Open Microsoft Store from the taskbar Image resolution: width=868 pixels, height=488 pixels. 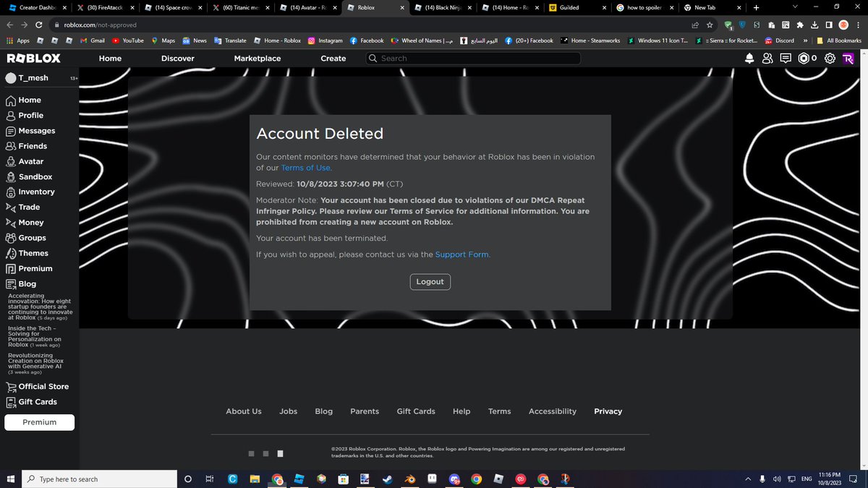(344, 479)
